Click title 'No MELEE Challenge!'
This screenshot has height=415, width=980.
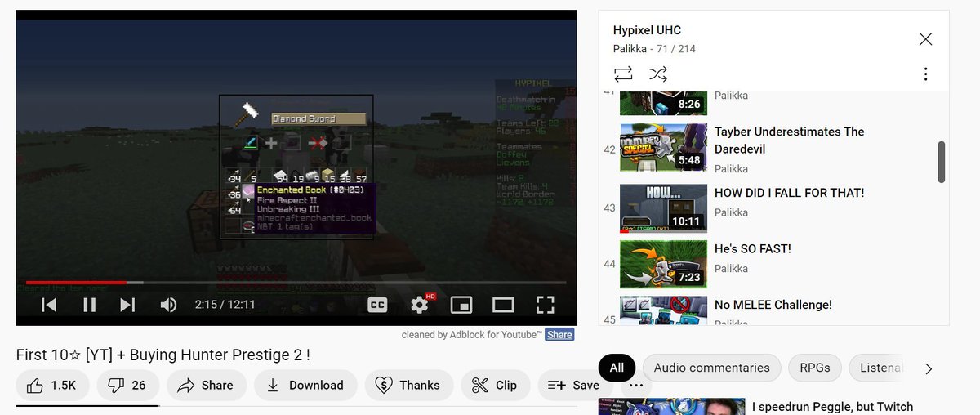pos(773,305)
